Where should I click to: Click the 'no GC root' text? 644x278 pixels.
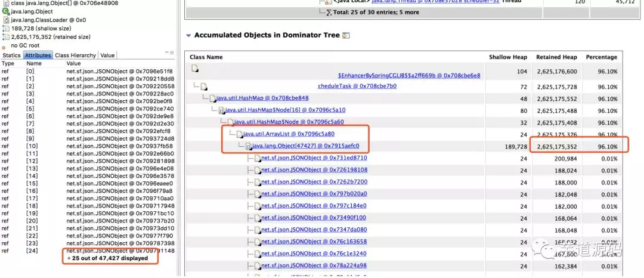(26, 45)
